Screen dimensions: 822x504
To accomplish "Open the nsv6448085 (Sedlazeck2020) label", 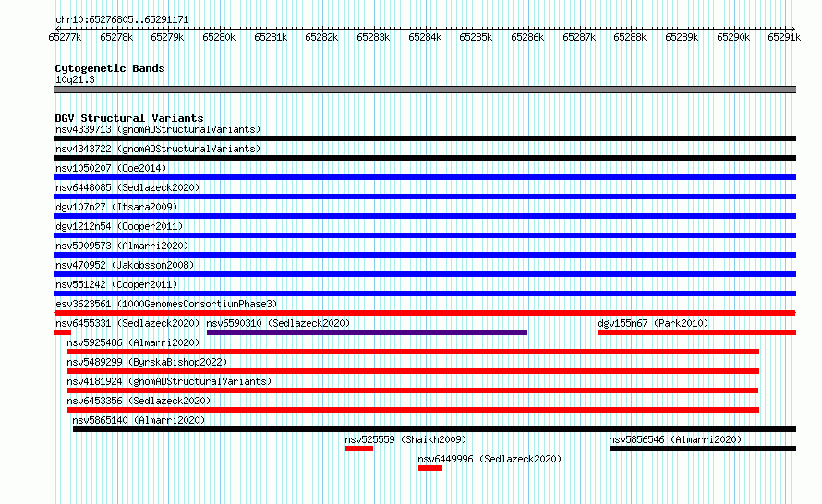I will pyautogui.click(x=127, y=187).
